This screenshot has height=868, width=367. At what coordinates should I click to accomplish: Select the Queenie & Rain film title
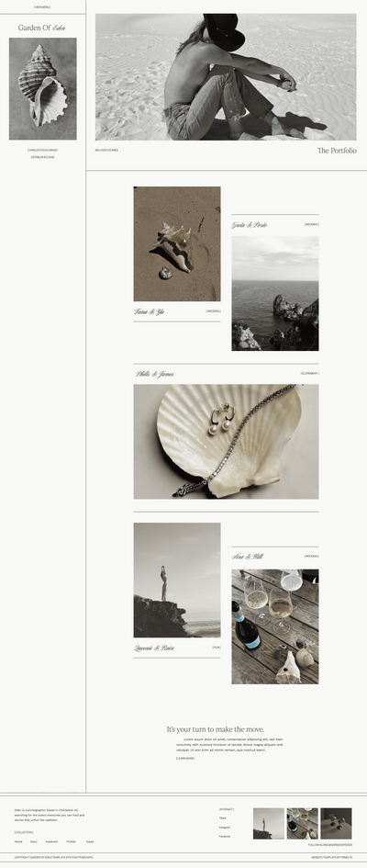point(154,648)
